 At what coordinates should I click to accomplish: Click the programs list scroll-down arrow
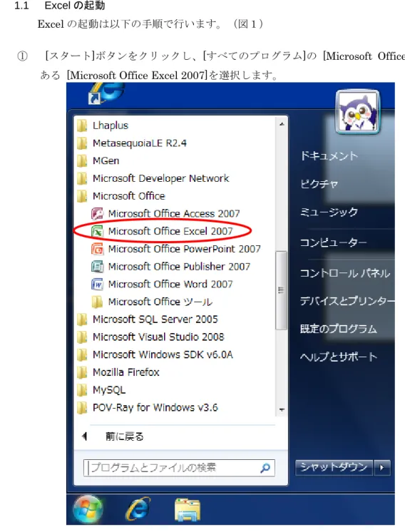click(282, 410)
